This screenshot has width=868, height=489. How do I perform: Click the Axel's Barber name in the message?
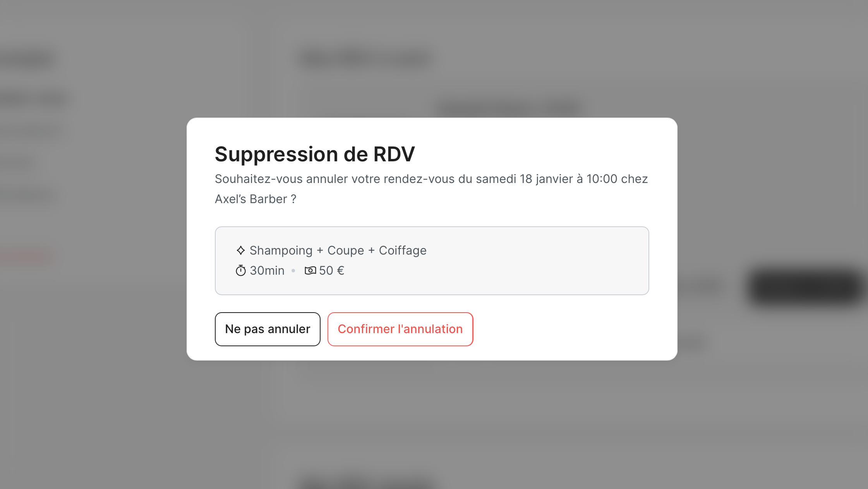click(x=251, y=199)
